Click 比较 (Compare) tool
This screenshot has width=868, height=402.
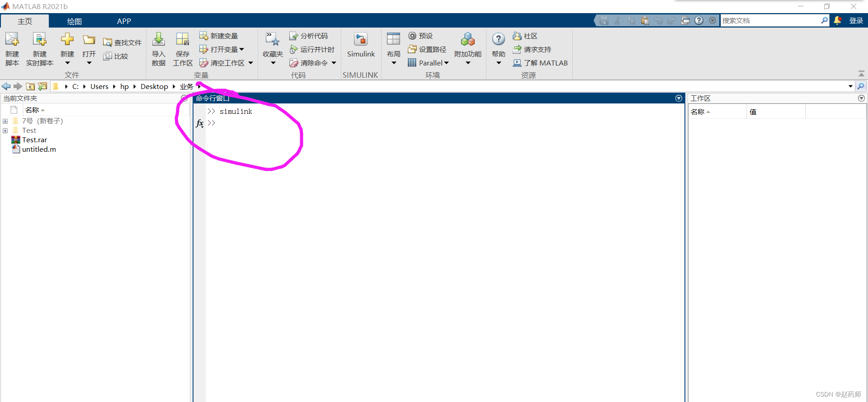tap(116, 56)
